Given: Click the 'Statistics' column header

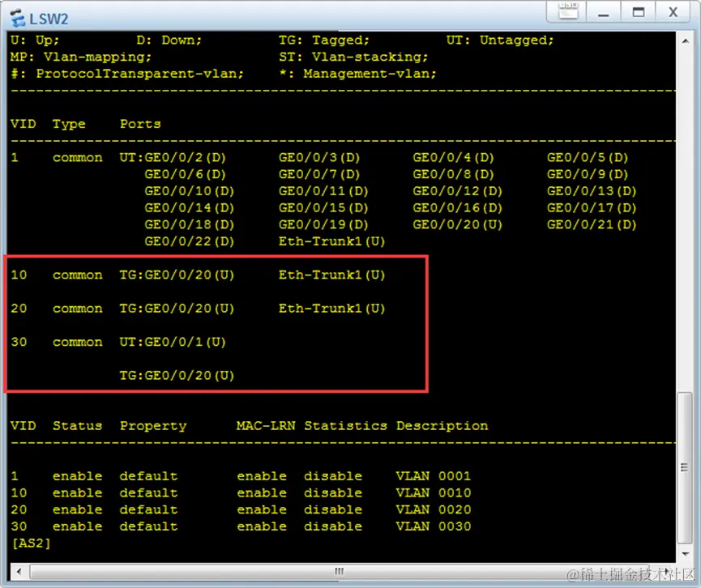Looking at the screenshot, I should coord(345,425).
